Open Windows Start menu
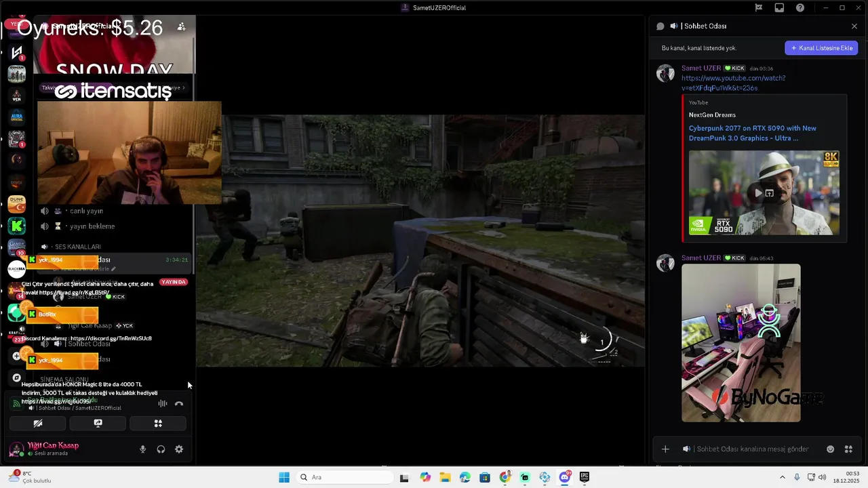Screen dimensions: 868x488 284,477
